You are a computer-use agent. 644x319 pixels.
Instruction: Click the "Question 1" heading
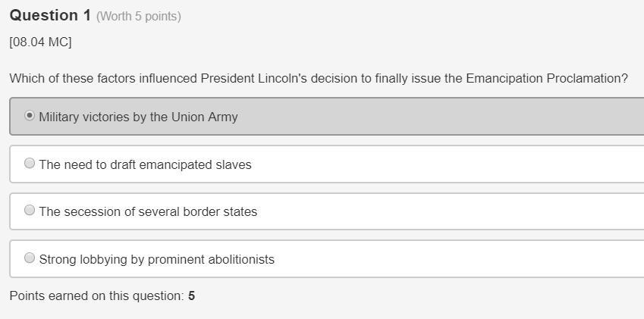50,16
